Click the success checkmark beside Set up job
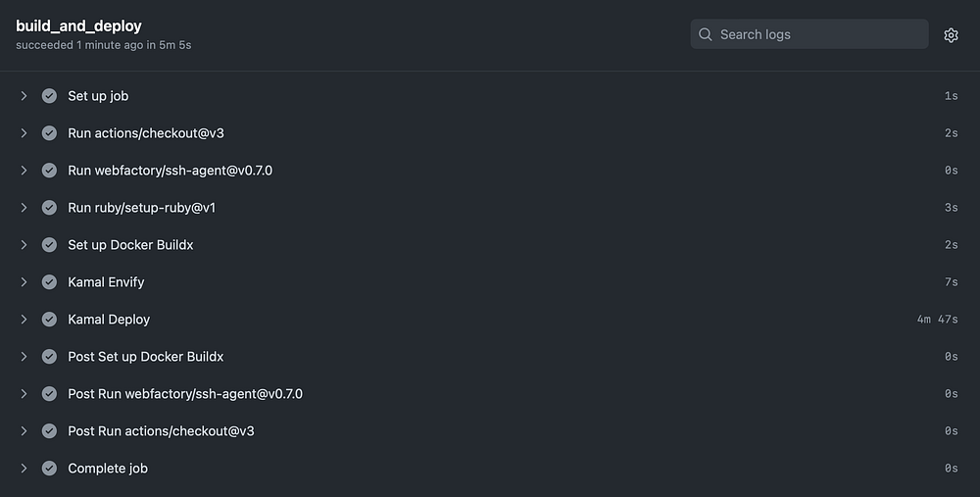The width and height of the screenshot is (980, 497). [49, 96]
